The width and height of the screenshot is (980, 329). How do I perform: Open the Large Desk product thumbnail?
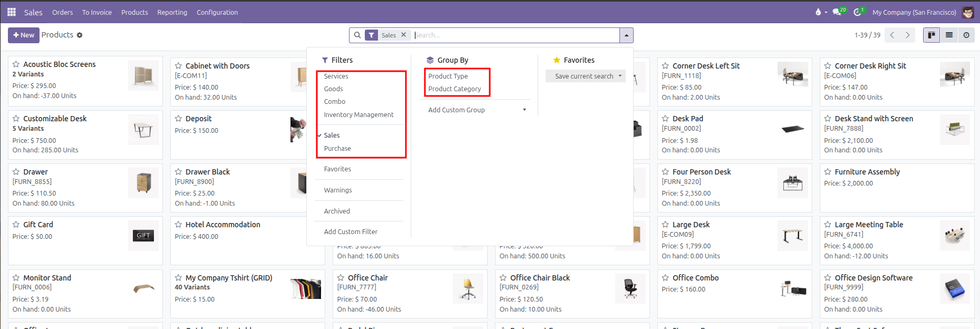click(792, 235)
